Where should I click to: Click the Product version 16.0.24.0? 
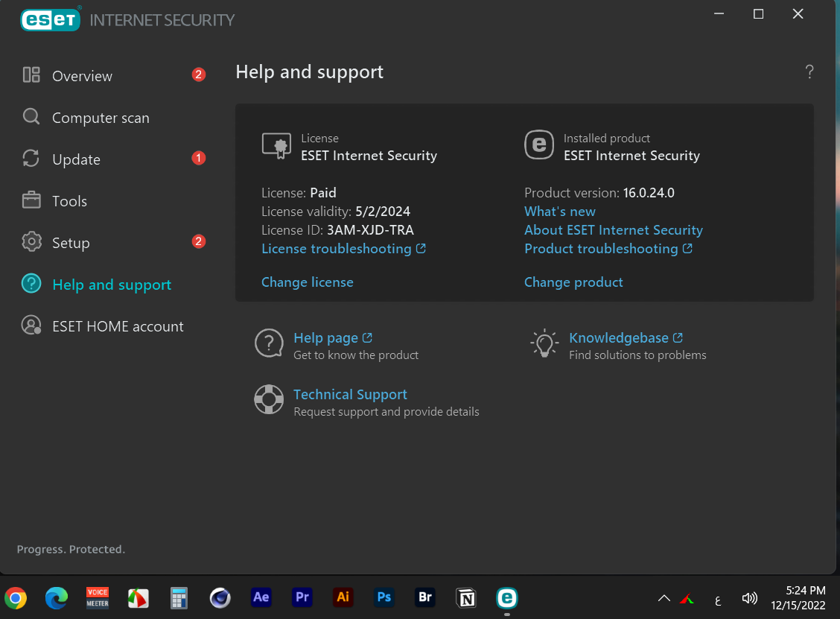[x=648, y=192]
